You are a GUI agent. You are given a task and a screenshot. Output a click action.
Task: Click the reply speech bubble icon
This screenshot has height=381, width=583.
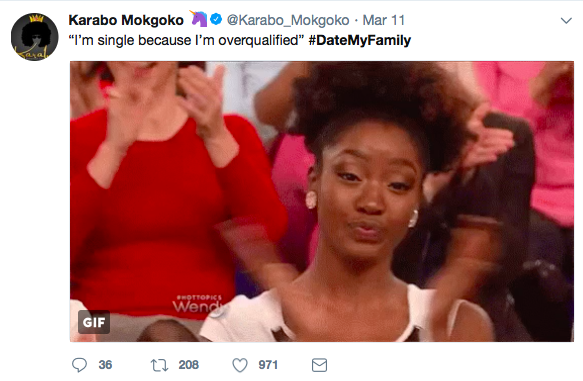[79, 365]
